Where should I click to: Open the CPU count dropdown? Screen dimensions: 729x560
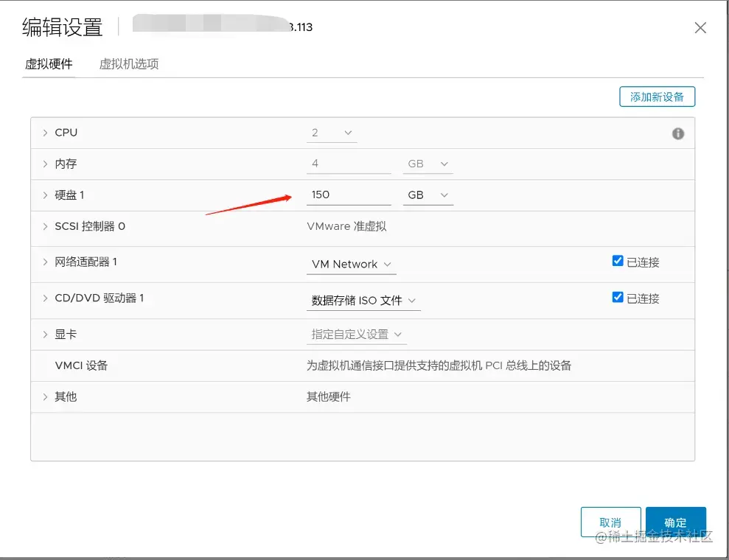[x=332, y=133]
